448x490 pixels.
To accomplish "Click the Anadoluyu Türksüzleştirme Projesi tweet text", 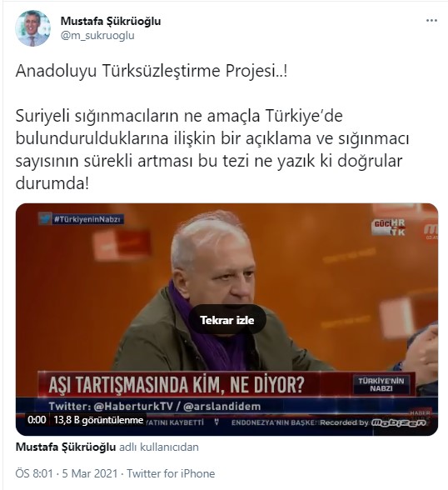I will coord(152,71).
